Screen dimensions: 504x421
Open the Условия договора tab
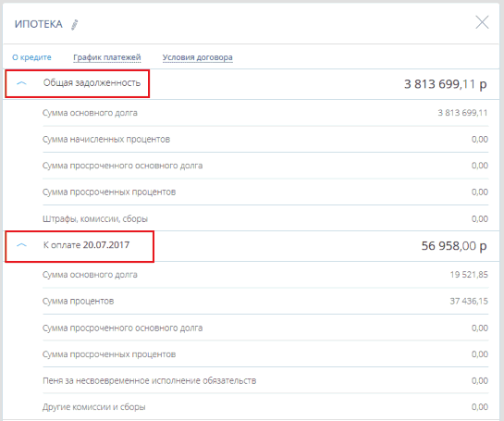(x=197, y=57)
